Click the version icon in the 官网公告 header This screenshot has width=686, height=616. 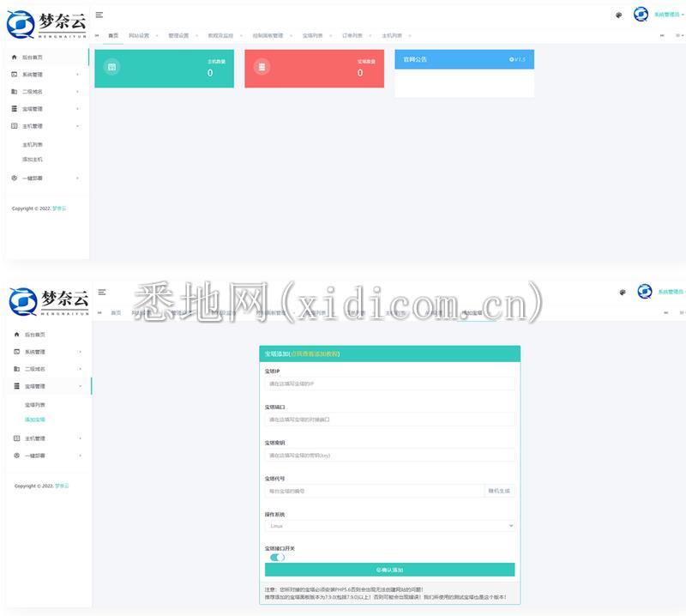pyautogui.click(x=511, y=59)
